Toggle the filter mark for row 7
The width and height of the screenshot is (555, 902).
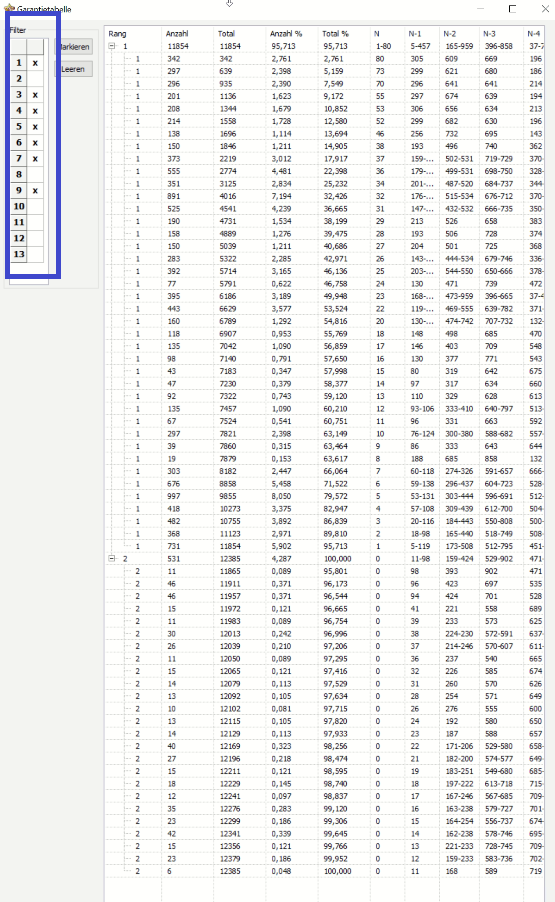point(35,159)
